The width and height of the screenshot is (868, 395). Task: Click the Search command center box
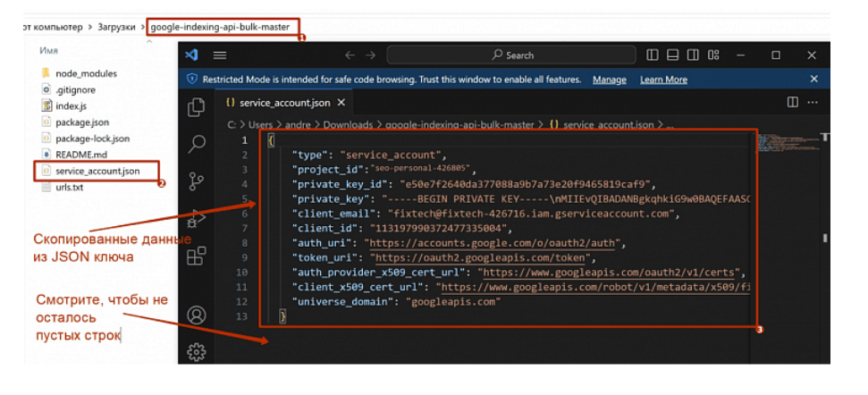coord(511,55)
